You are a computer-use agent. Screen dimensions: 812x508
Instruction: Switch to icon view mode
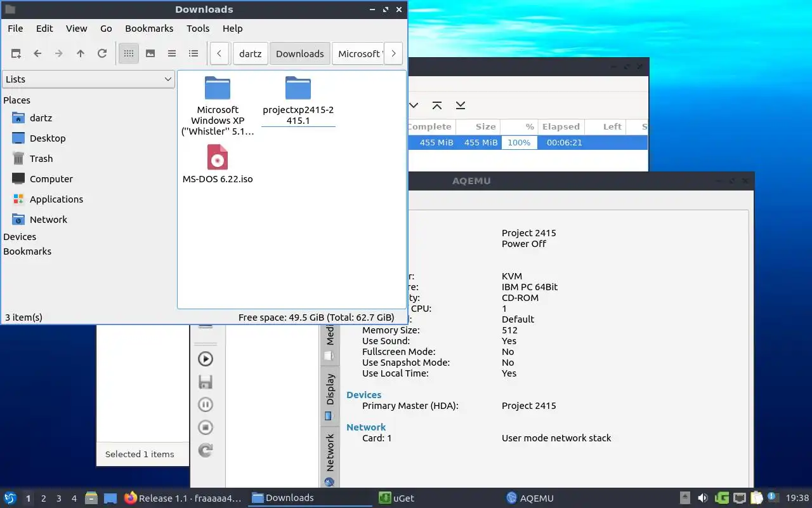click(x=129, y=54)
